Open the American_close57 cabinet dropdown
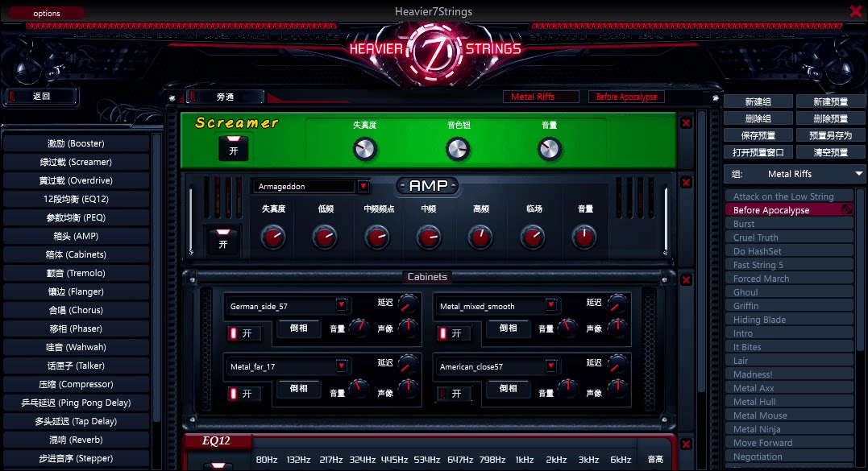 (x=550, y=366)
